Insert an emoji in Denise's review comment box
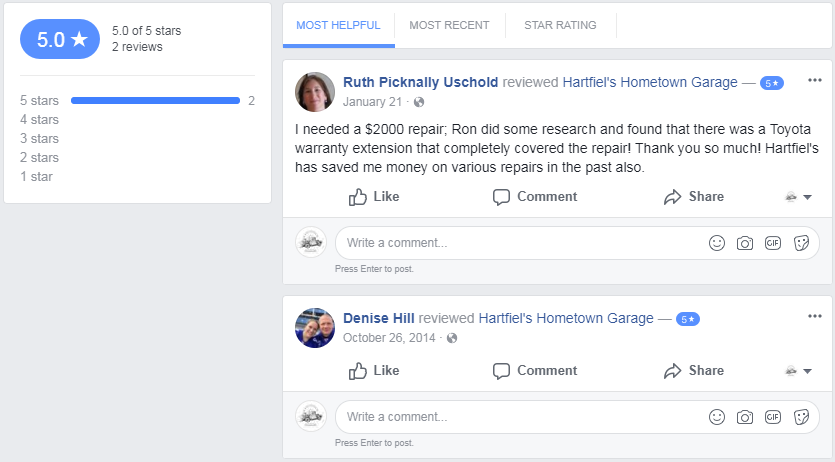This screenshot has height=462, width=835. [x=717, y=417]
